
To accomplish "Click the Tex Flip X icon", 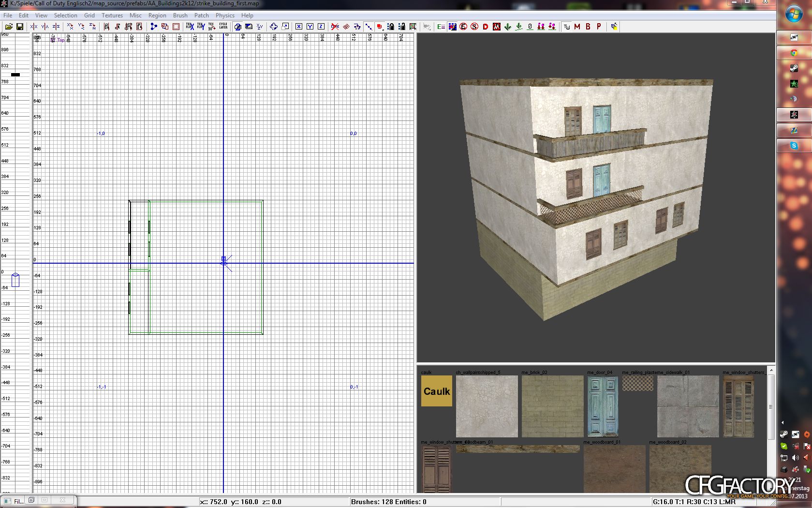I will tap(190, 27).
